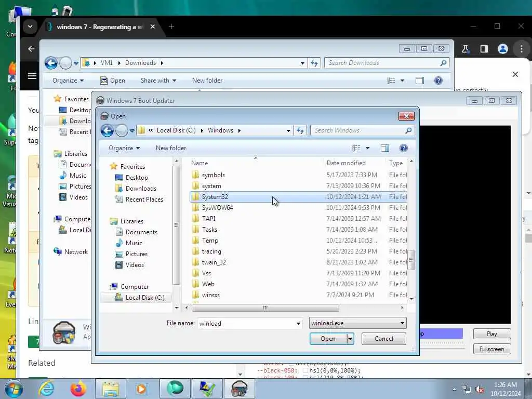Open Windows Explorer taskbar icon
Image resolution: width=532 pixels, height=399 pixels.
[110, 389]
